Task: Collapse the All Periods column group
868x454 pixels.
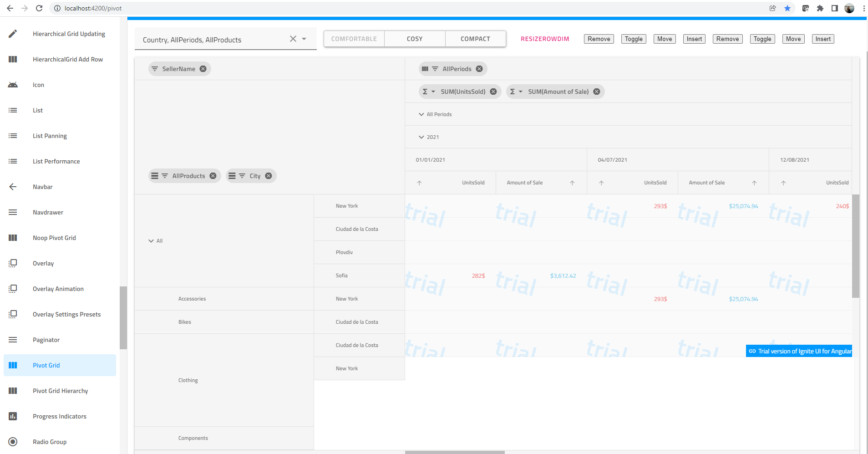Action: point(421,114)
